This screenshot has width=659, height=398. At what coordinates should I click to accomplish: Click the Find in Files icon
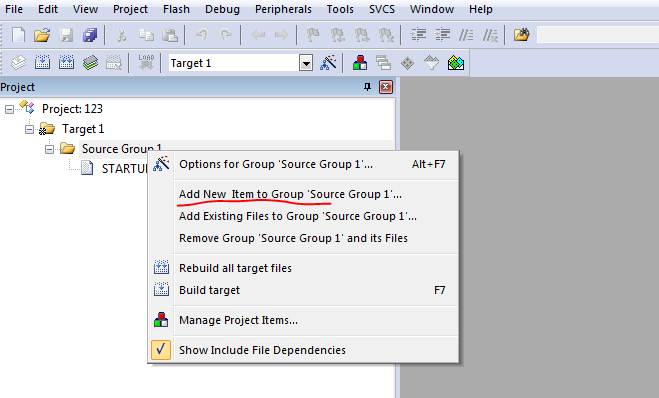[x=522, y=35]
